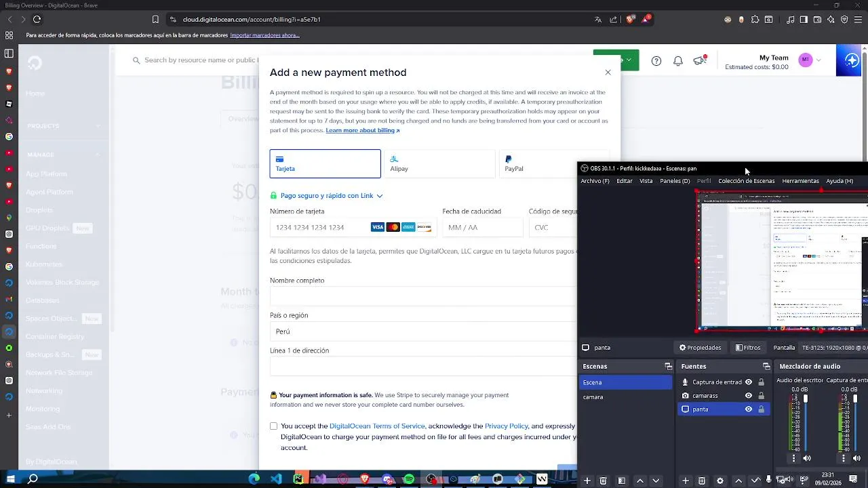Open Colección de Escenas menu in OBS
868x488 pixels.
[746, 181]
